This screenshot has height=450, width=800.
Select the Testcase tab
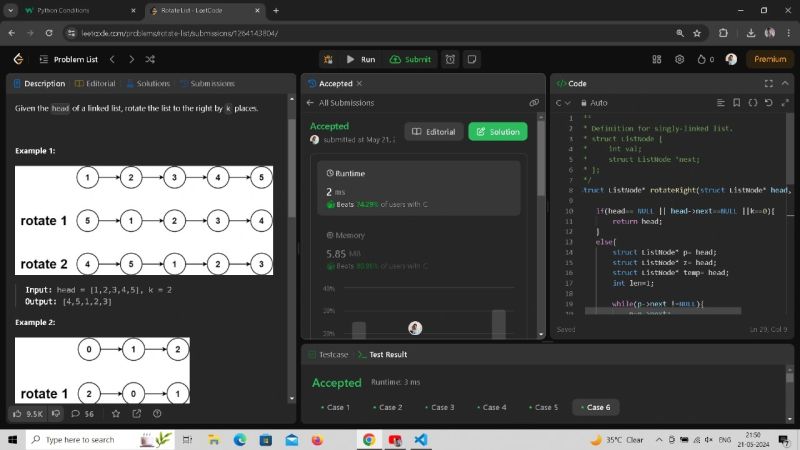(x=328, y=354)
